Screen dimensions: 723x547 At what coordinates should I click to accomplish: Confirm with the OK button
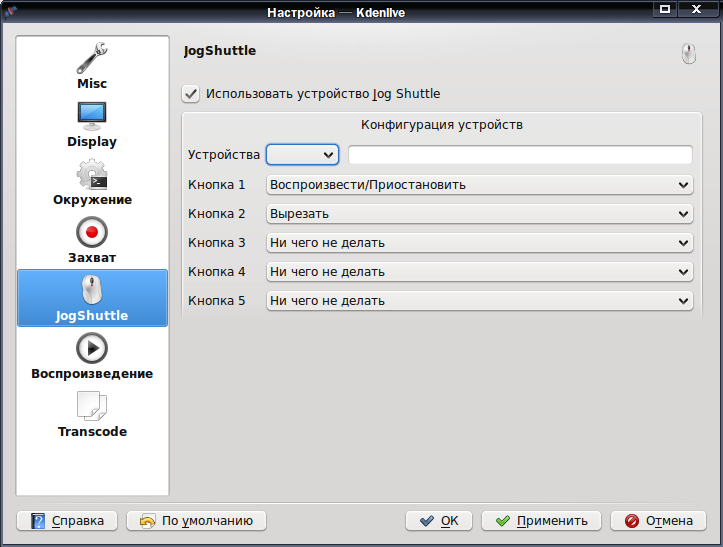pos(439,521)
